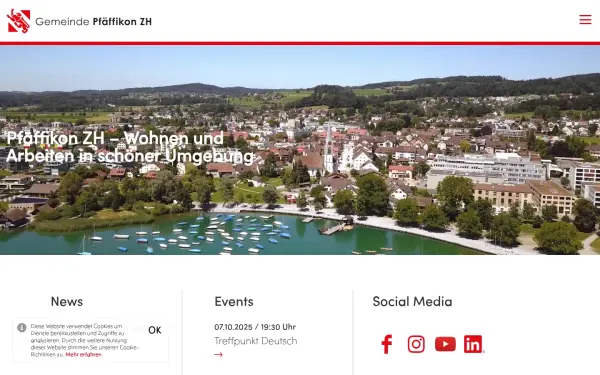This screenshot has height=375, width=600.
Task: Open the Mehr erfahren cookie link
Action: pyautogui.click(x=83, y=355)
